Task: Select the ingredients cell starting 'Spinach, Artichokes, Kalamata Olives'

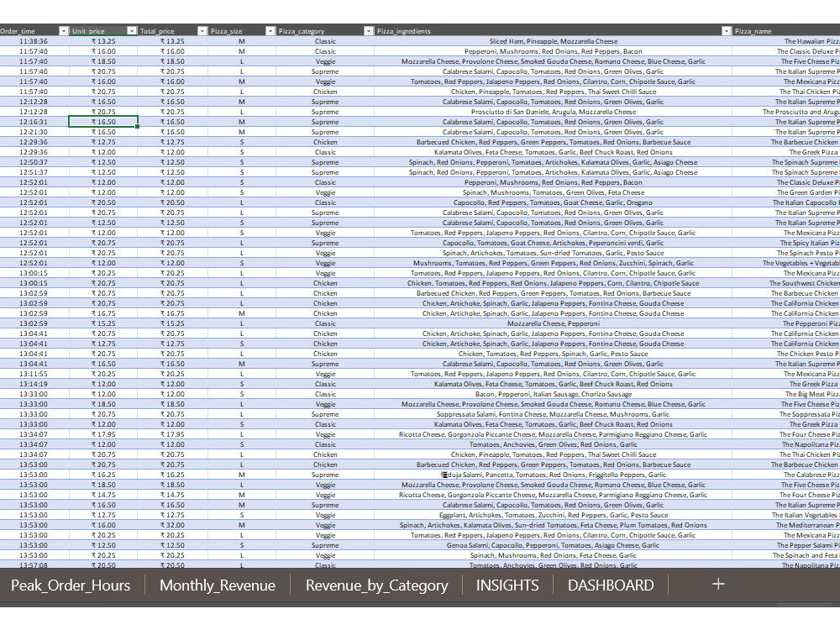Action: pyautogui.click(x=553, y=525)
